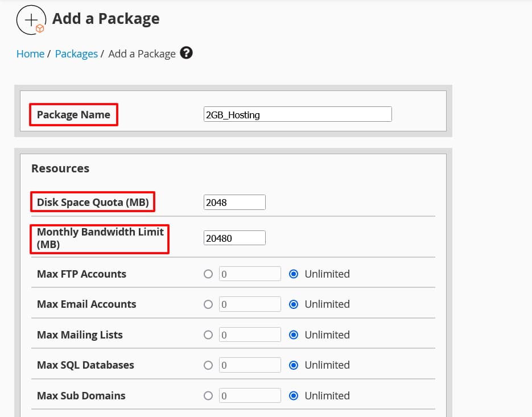Click the Max FTP Accounts number field
Screen dimensions: 532x417
[250, 274]
